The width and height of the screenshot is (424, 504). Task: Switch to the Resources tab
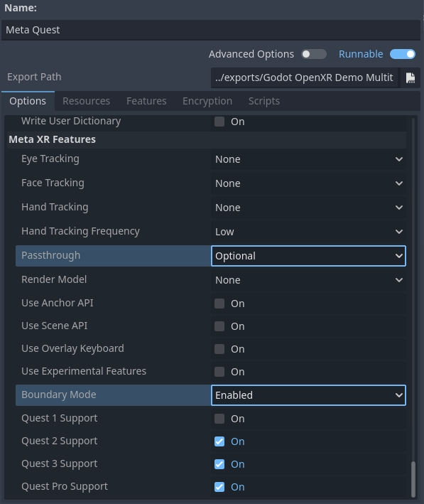tap(86, 101)
